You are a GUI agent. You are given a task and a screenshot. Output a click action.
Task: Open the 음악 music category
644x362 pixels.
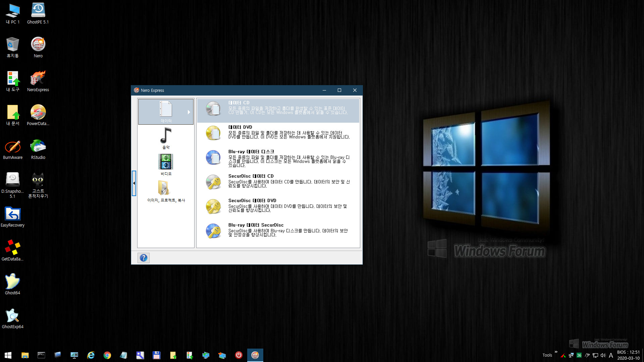(x=166, y=138)
